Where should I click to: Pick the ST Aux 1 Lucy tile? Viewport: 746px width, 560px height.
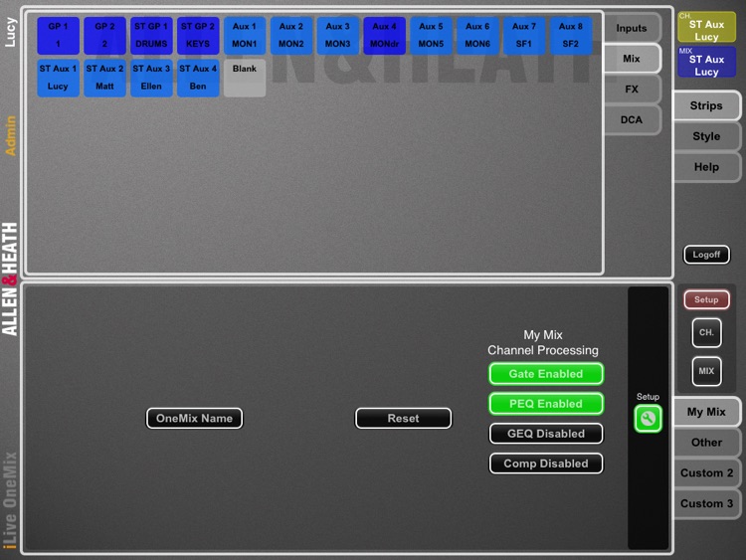(58, 78)
